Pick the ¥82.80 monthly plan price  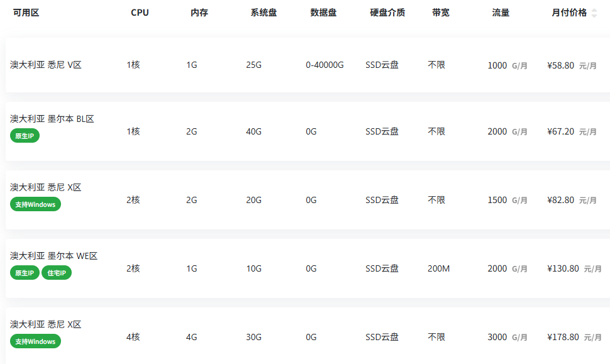tap(560, 200)
